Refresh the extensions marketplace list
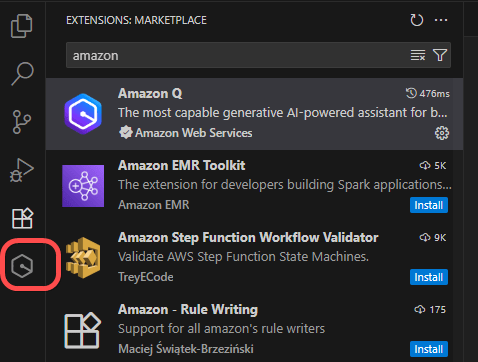This screenshot has width=478, height=362. click(417, 20)
